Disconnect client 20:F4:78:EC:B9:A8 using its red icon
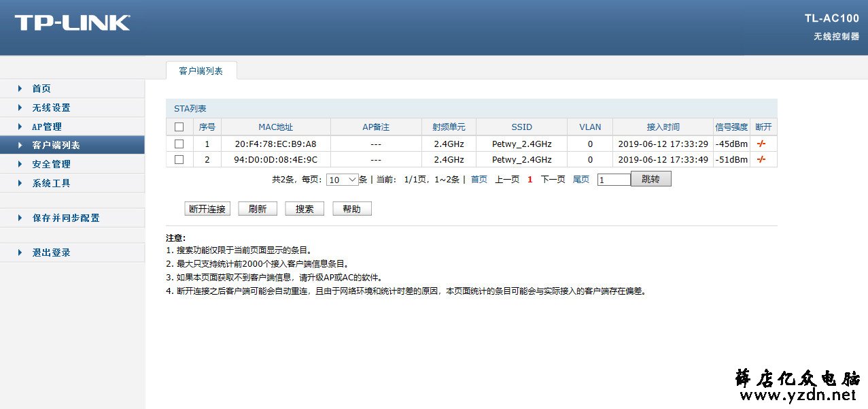Screen dimensions: 868x409 tap(761, 144)
